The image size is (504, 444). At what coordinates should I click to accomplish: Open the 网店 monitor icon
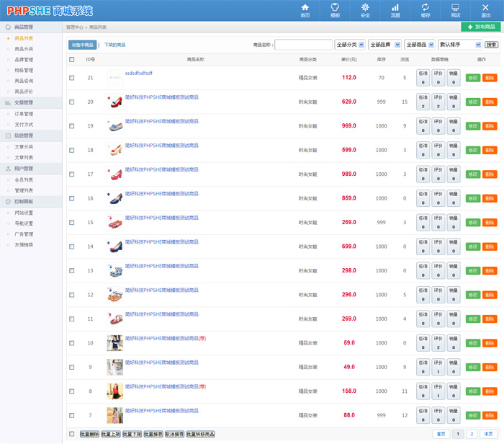click(x=456, y=7)
